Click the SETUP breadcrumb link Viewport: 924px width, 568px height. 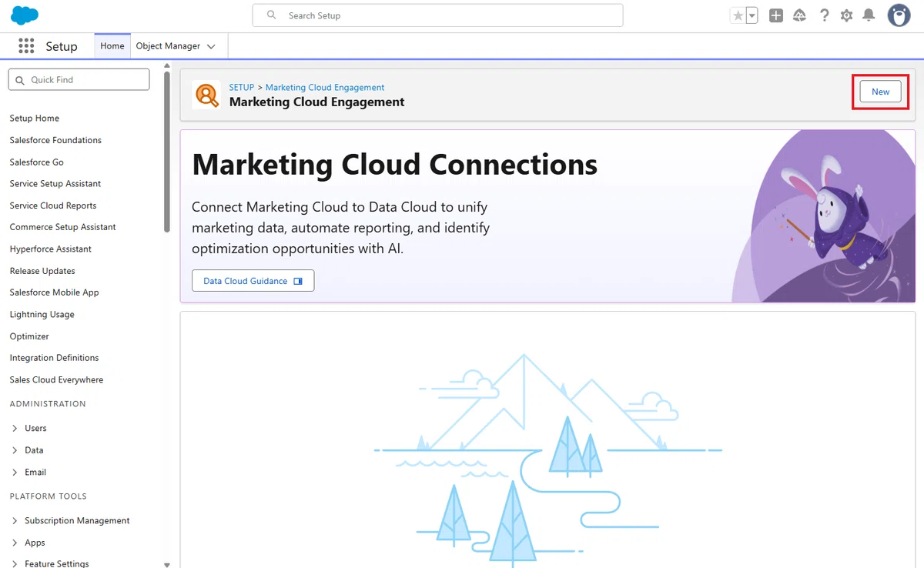[242, 88]
